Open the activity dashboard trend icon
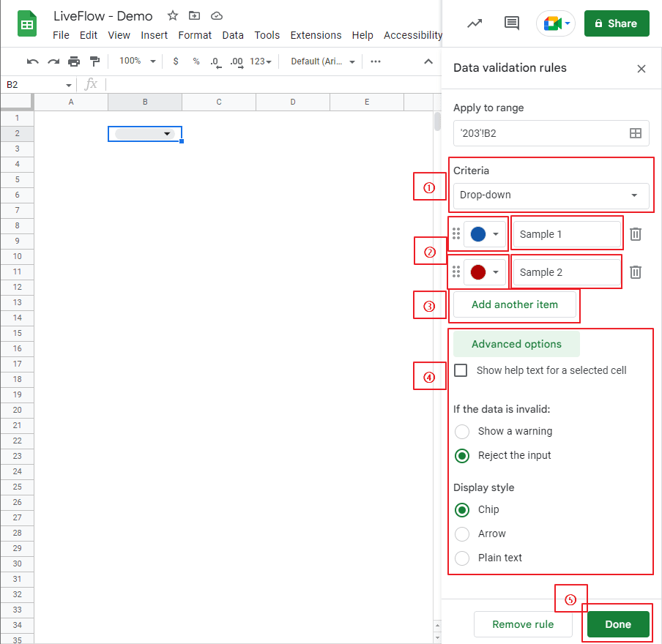662x644 pixels. click(x=475, y=23)
